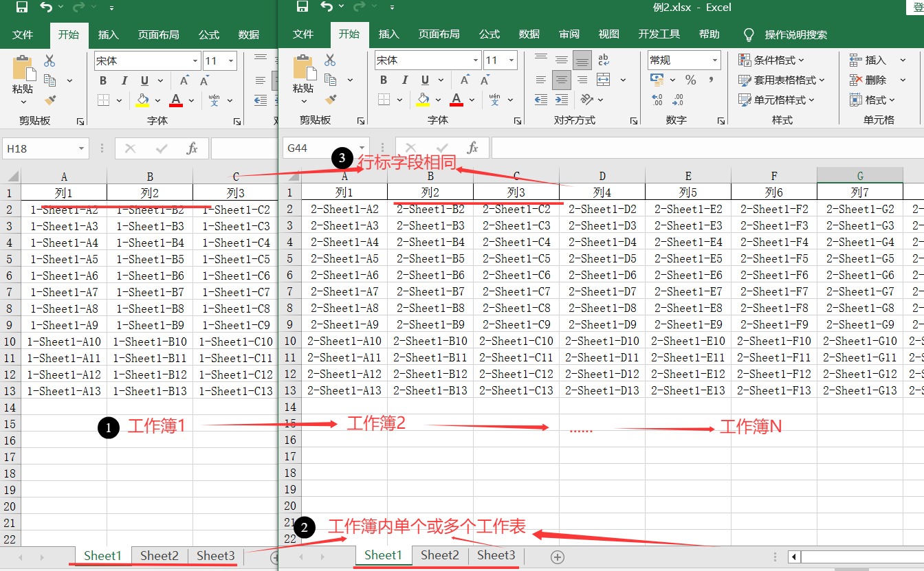Viewport: 924px width, 571px height.
Task: Expand the 常规 number format dropdown
Action: [x=714, y=60]
